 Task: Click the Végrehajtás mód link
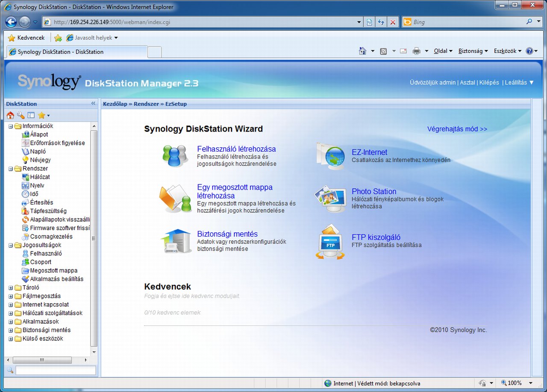pyautogui.click(x=457, y=129)
